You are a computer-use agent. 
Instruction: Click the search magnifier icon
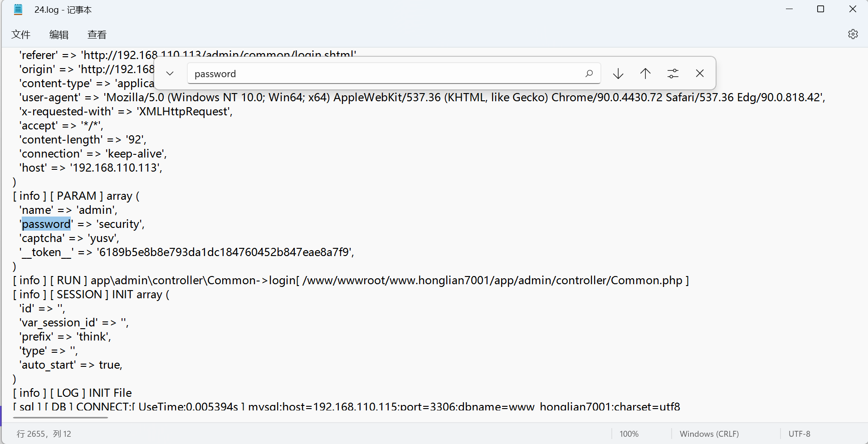tap(589, 74)
